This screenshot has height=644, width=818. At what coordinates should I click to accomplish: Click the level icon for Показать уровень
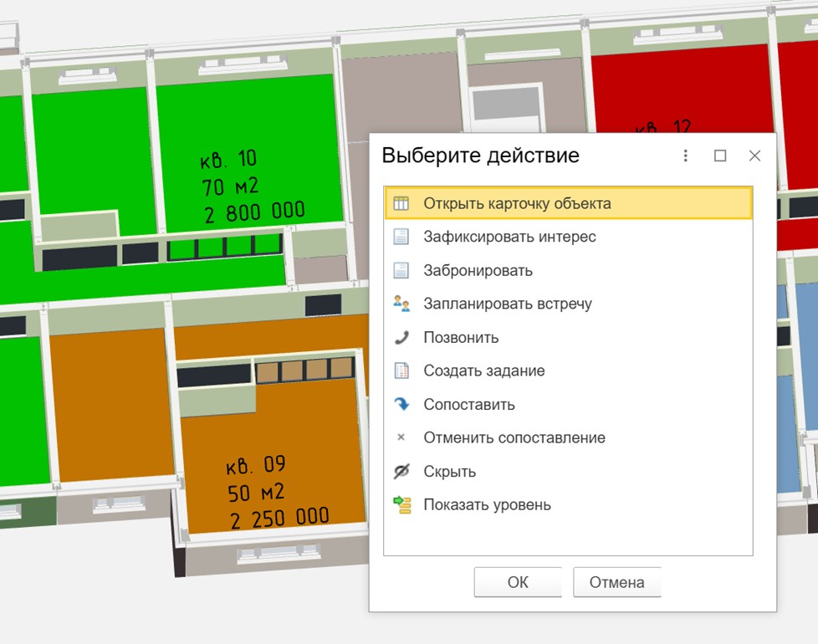[x=401, y=504]
